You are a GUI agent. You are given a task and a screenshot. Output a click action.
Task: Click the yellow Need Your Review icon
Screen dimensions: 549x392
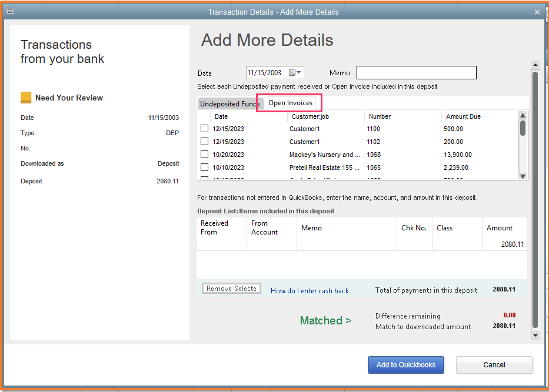point(26,98)
